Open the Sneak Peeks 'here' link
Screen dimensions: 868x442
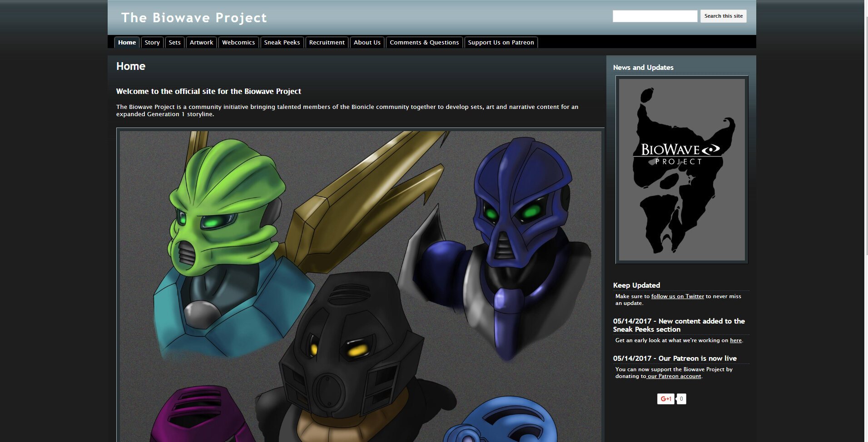coord(736,340)
